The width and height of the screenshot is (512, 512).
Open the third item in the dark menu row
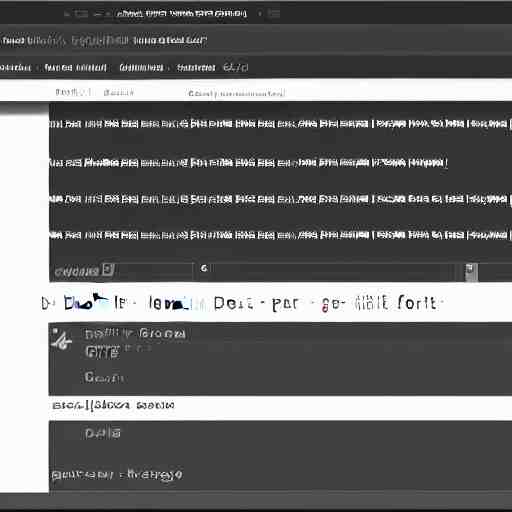(x=141, y=68)
